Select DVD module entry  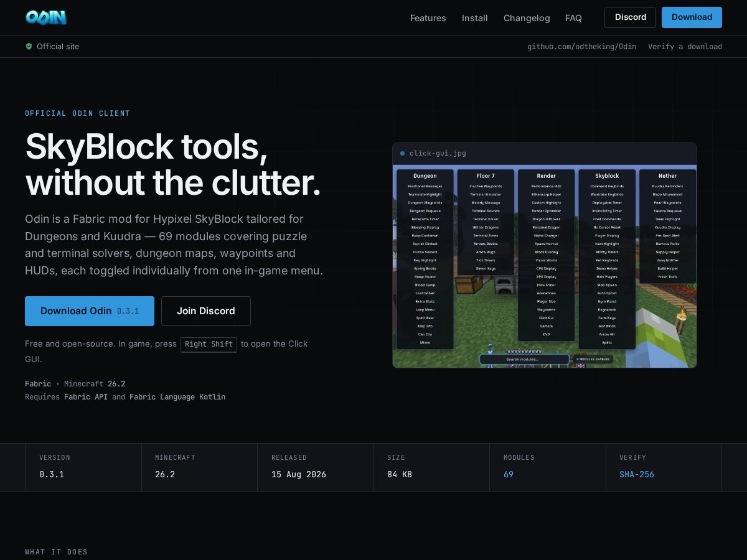tap(546, 334)
